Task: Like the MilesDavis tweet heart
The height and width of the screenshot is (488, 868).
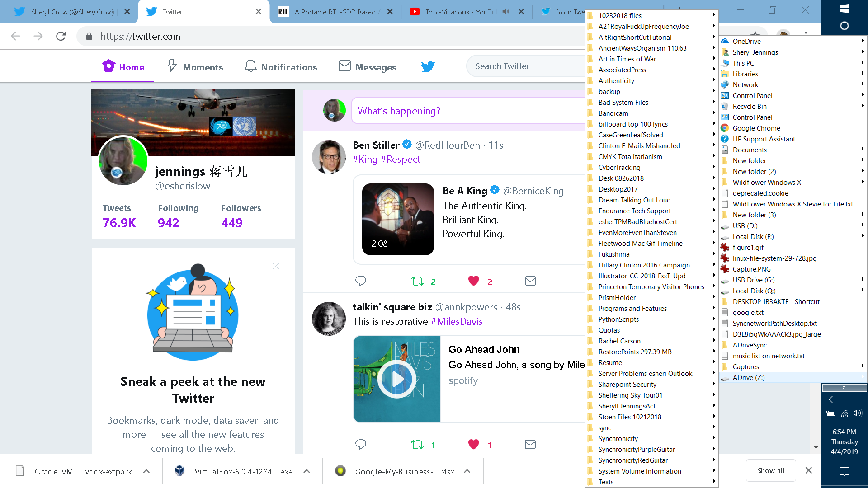Action: (x=473, y=444)
